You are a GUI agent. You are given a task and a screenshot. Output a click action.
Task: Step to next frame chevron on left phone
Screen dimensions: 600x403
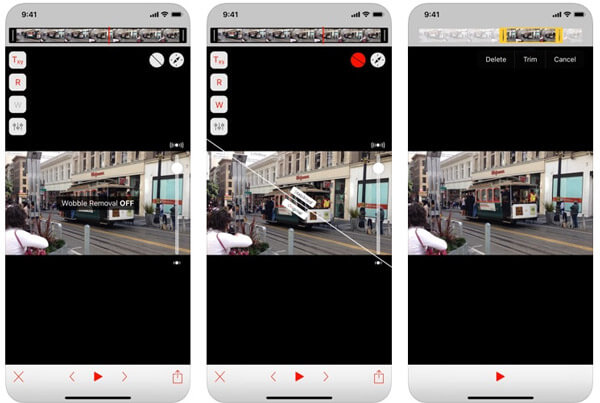124,377
